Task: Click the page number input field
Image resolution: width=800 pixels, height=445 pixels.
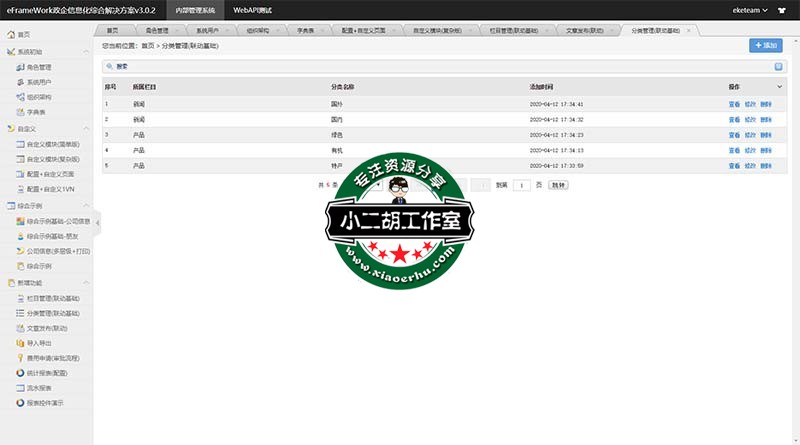Action: click(x=521, y=185)
